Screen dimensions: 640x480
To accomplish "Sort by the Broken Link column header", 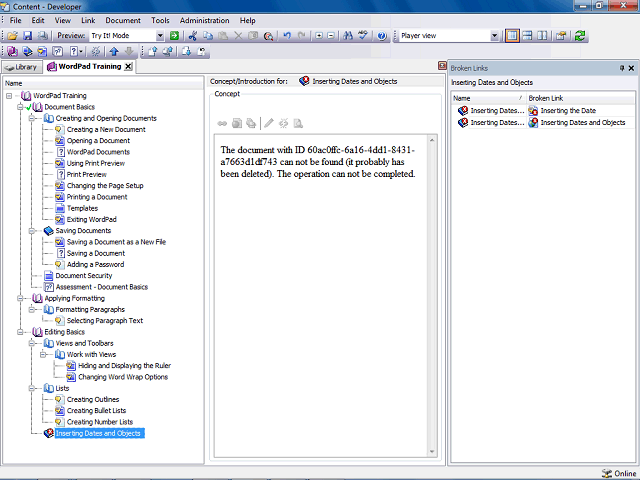I will click(581, 98).
